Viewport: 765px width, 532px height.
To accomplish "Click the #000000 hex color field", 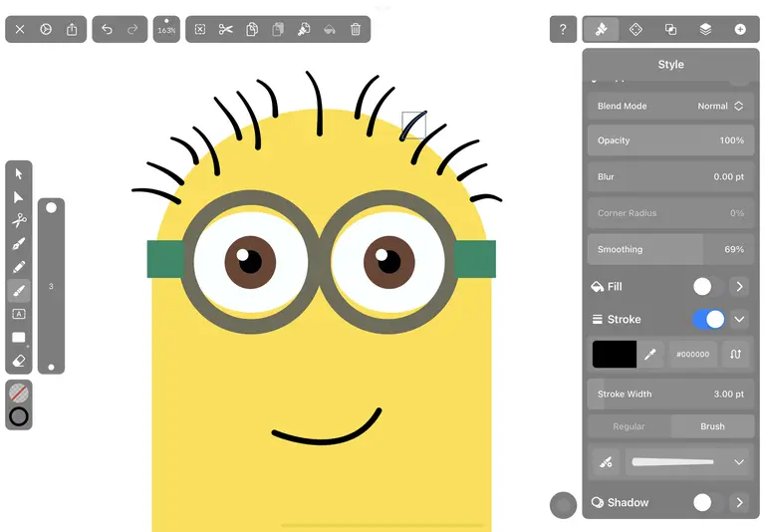I will [x=693, y=355].
